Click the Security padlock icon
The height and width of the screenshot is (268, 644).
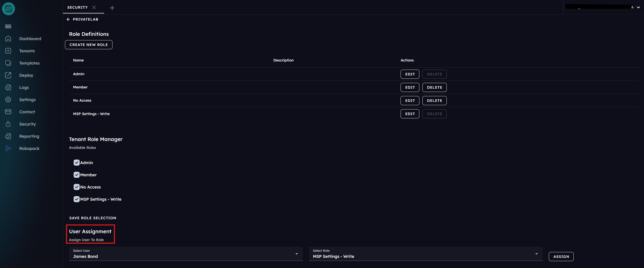[x=8, y=124]
